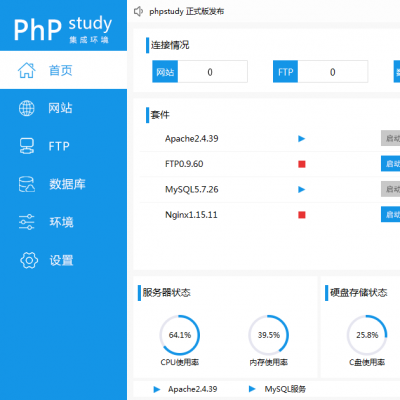Viewport: 400px width, 400px height.
Task: Click the MySQL服务 text in bottom bar
Action: coord(285,389)
